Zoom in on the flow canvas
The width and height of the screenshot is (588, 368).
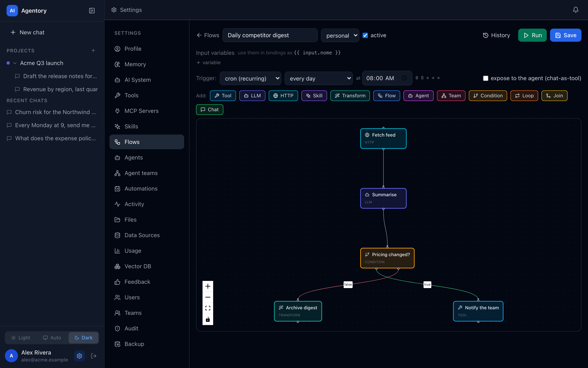click(208, 286)
